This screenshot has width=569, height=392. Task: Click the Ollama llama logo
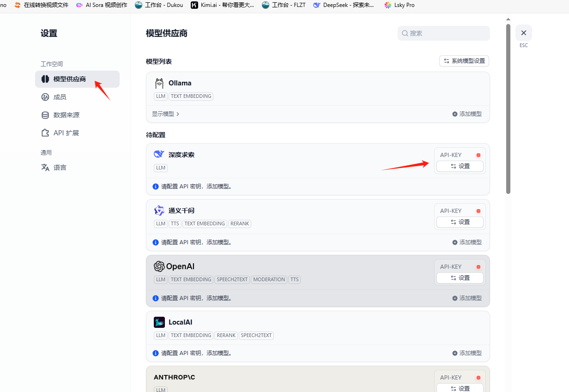(159, 83)
